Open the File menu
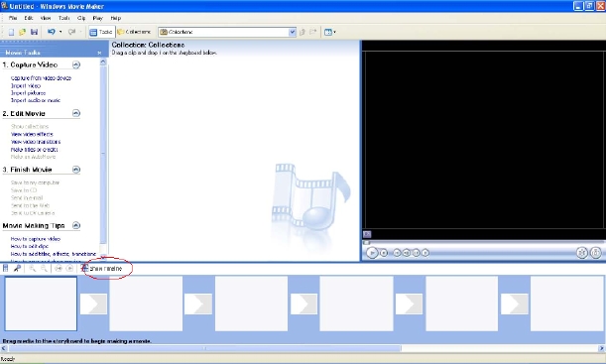The image size is (606, 364). (13, 18)
